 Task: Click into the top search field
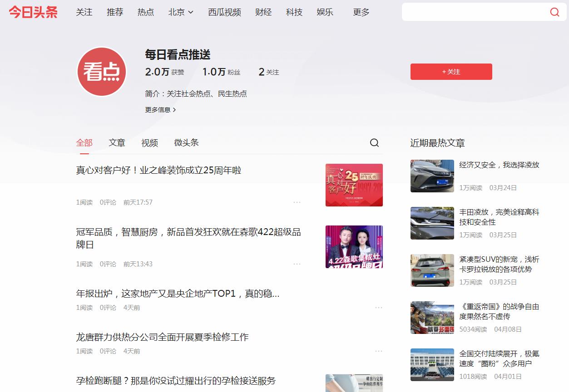click(475, 12)
